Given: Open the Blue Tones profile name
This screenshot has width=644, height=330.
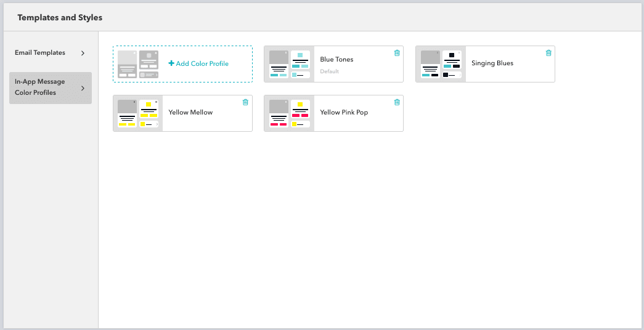Looking at the screenshot, I should pyautogui.click(x=336, y=60).
